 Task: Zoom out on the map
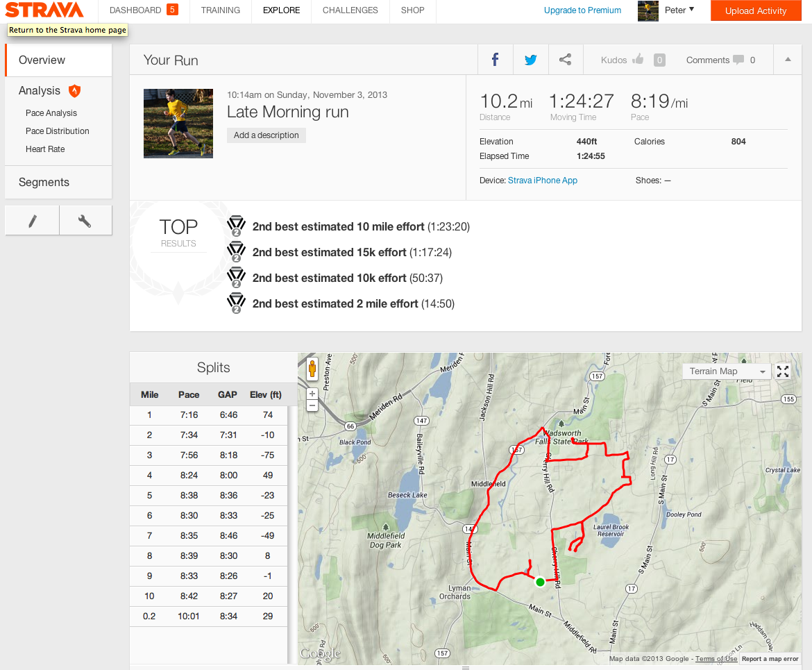pyautogui.click(x=312, y=405)
